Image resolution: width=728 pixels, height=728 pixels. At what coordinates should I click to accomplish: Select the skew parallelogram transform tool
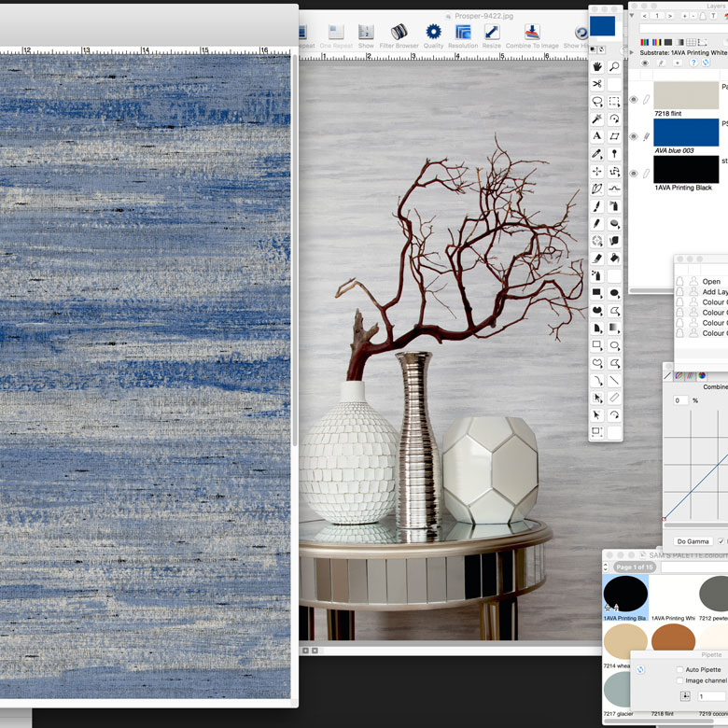click(x=614, y=136)
